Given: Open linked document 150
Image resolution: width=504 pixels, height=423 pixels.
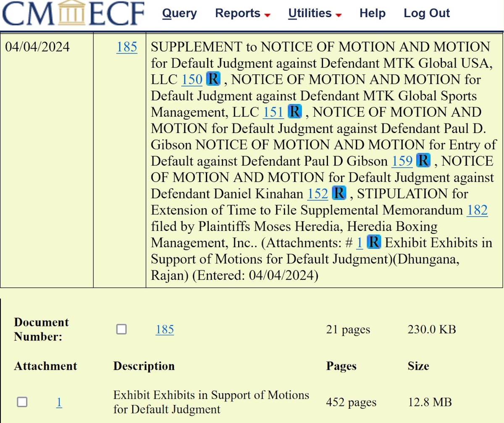Looking at the screenshot, I should [x=192, y=79].
